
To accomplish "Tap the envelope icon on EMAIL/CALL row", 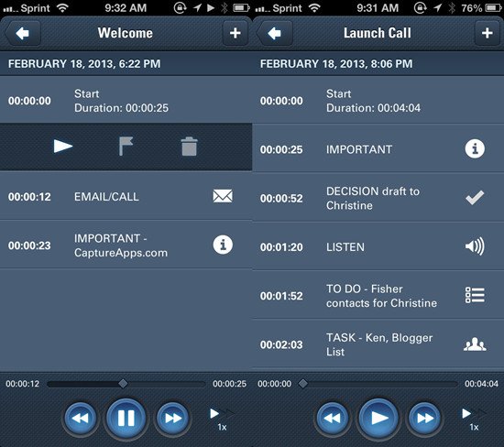I will (x=223, y=196).
